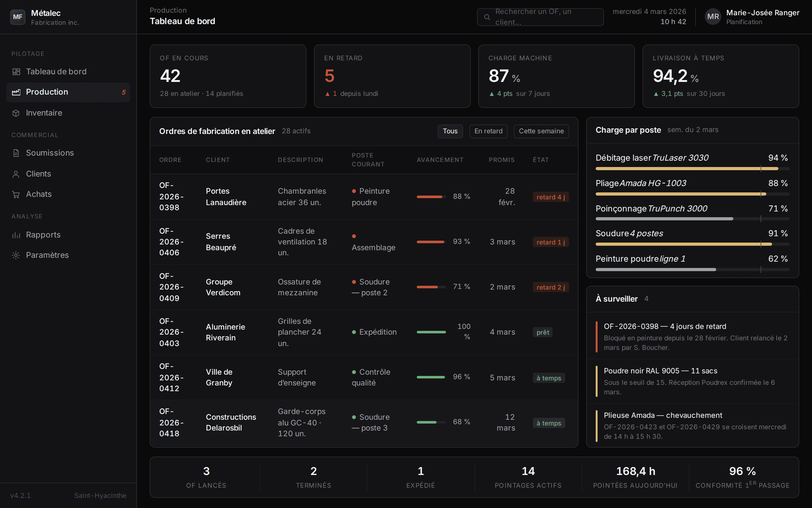Click the Rapports bar chart icon

pos(16,235)
